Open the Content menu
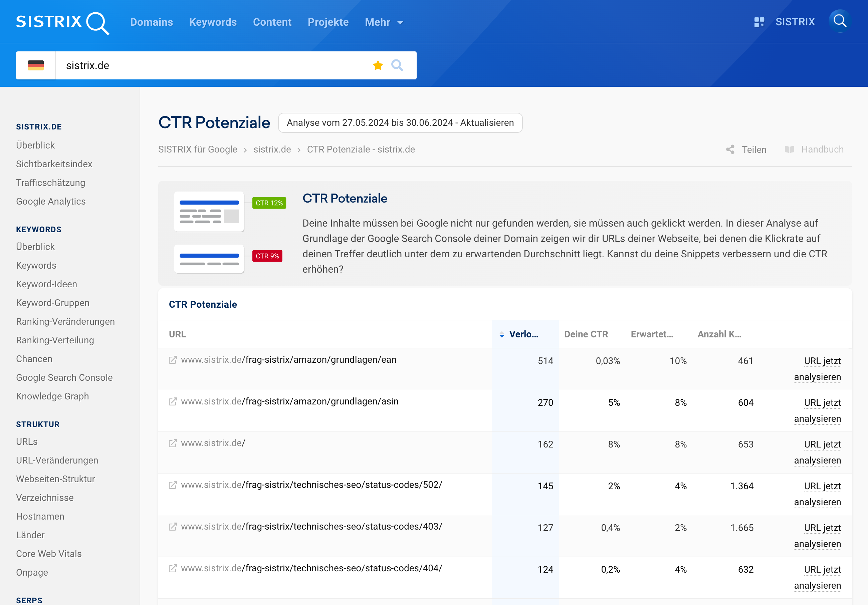 [x=272, y=22]
